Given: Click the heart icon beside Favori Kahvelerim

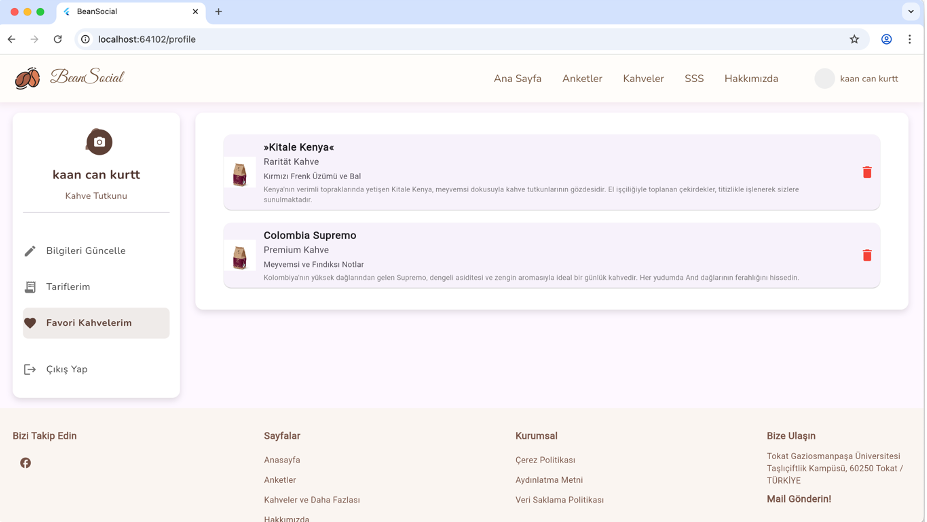Looking at the screenshot, I should pos(30,323).
